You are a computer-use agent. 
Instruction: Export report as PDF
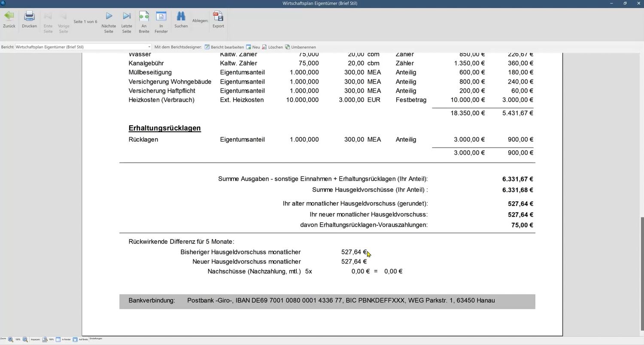tap(218, 20)
